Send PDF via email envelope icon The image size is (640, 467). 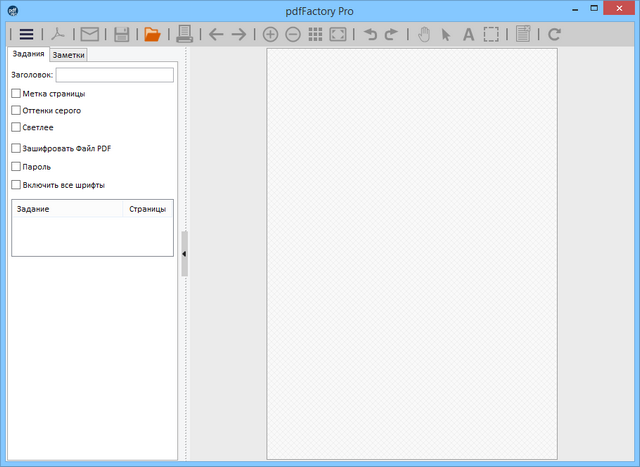pos(90,34)
